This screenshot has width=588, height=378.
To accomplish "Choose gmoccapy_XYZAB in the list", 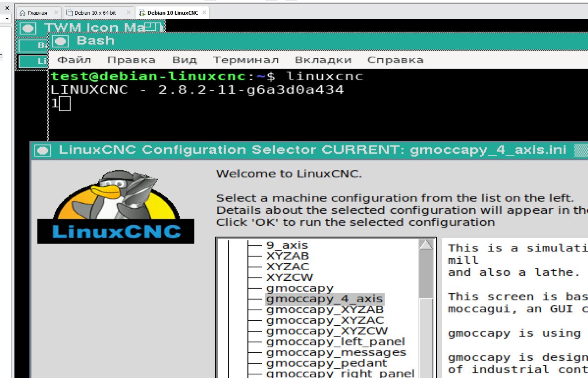I will click(x=325, y=310).
